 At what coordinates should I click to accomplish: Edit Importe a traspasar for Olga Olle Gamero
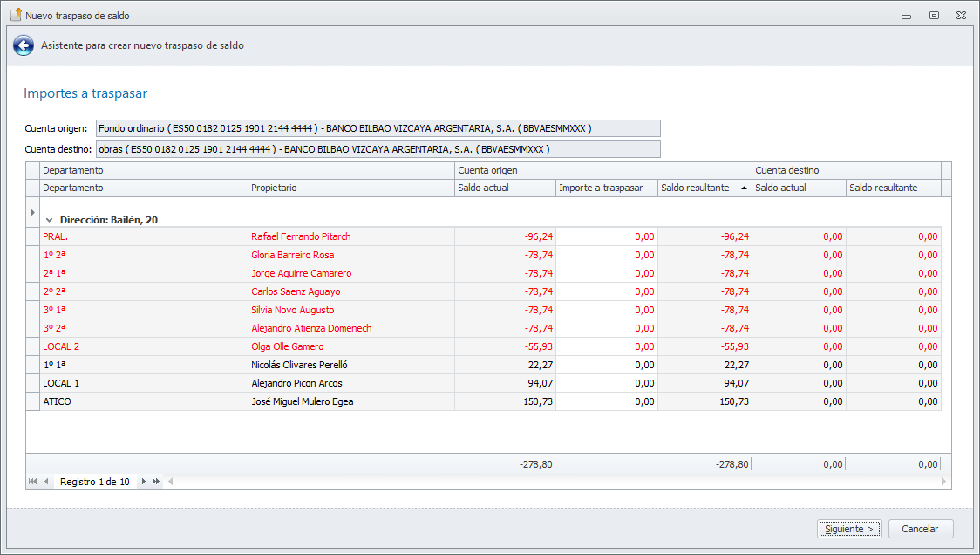point(606,346)
